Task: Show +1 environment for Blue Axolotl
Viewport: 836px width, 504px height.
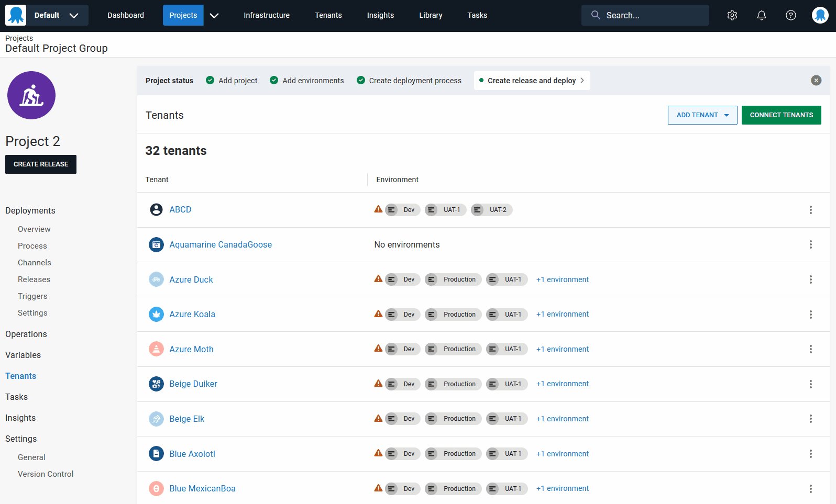Action: point(563,454)
